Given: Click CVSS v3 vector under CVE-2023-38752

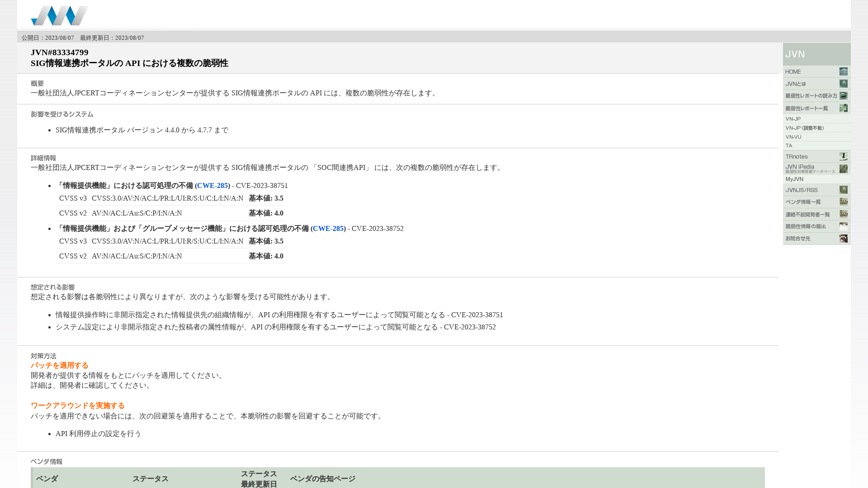Looking at the screenshot, I should [167, 241].
